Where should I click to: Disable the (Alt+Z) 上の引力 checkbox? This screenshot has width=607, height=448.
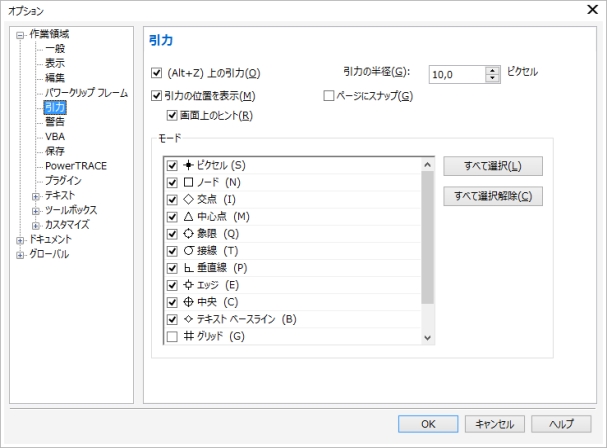point(156,73)
